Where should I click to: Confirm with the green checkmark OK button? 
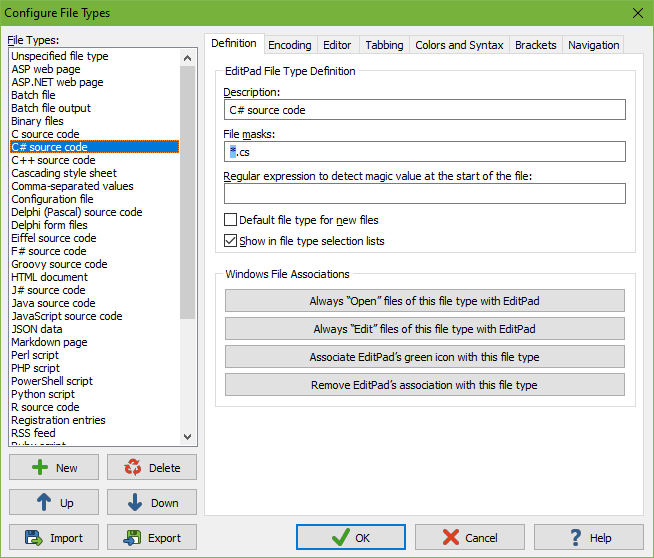tap(351, 537)
